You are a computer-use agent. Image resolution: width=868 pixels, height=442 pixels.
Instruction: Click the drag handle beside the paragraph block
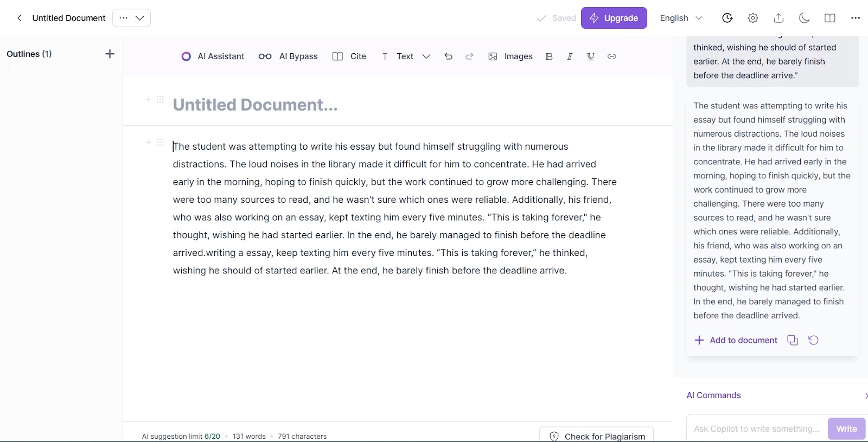160,142
